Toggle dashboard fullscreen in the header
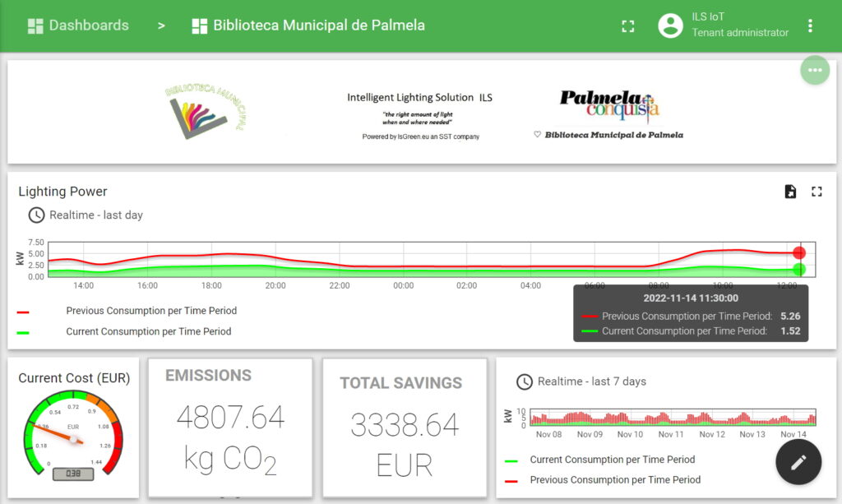The image size is (842, 504). point(628,25)
